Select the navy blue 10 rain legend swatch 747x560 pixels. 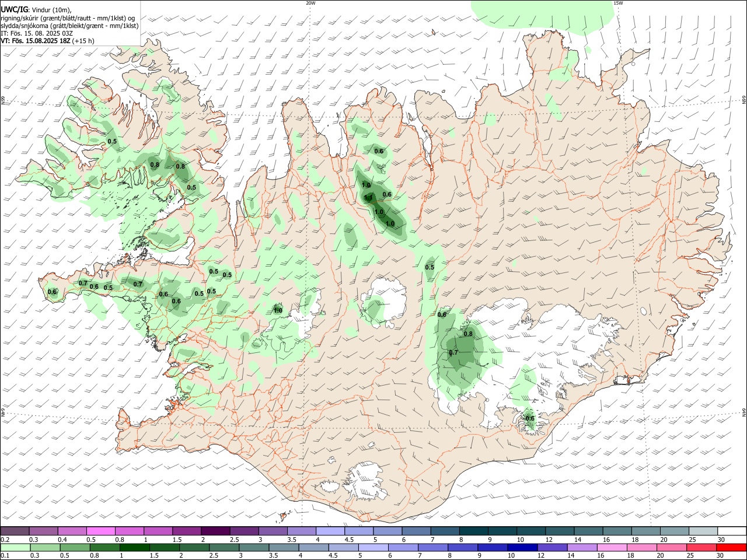(x=521, y=547)
